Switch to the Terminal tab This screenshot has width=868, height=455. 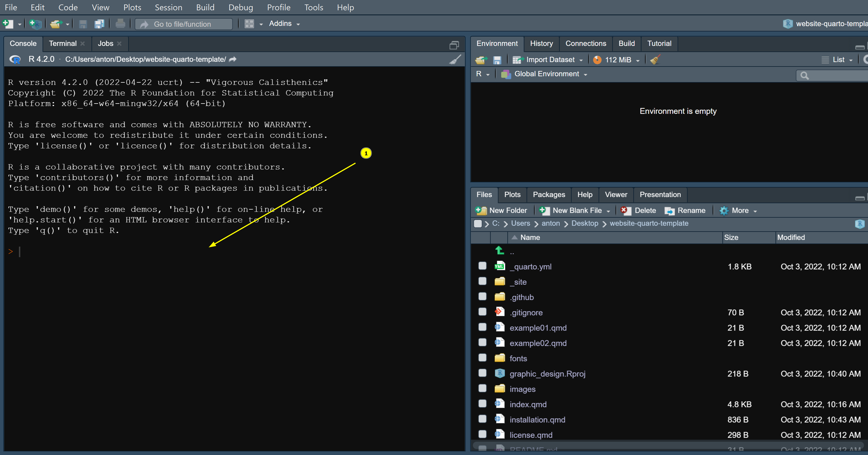tap(63, 43)
